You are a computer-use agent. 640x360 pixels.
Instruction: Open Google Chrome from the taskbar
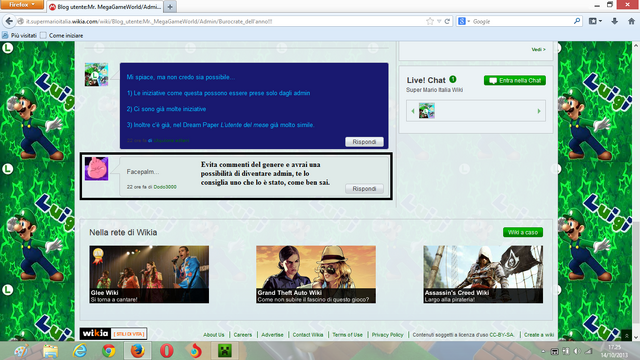tap(109, 351)
